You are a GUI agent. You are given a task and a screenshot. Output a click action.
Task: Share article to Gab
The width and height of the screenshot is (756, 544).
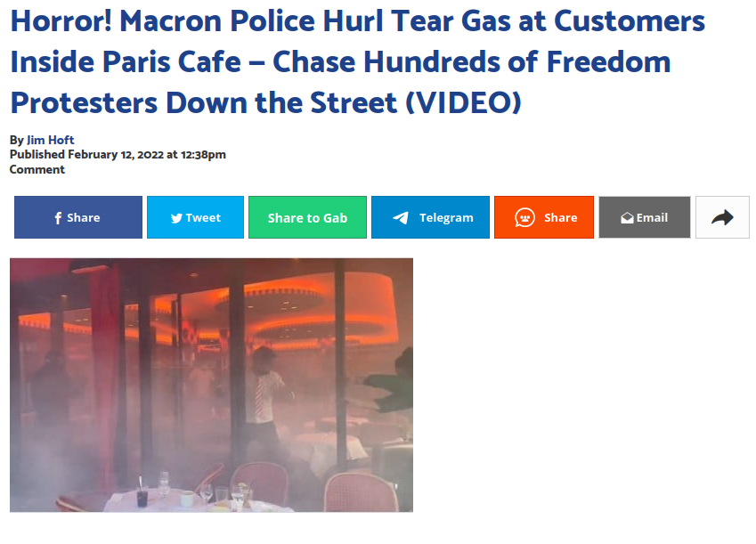[307, 217]
